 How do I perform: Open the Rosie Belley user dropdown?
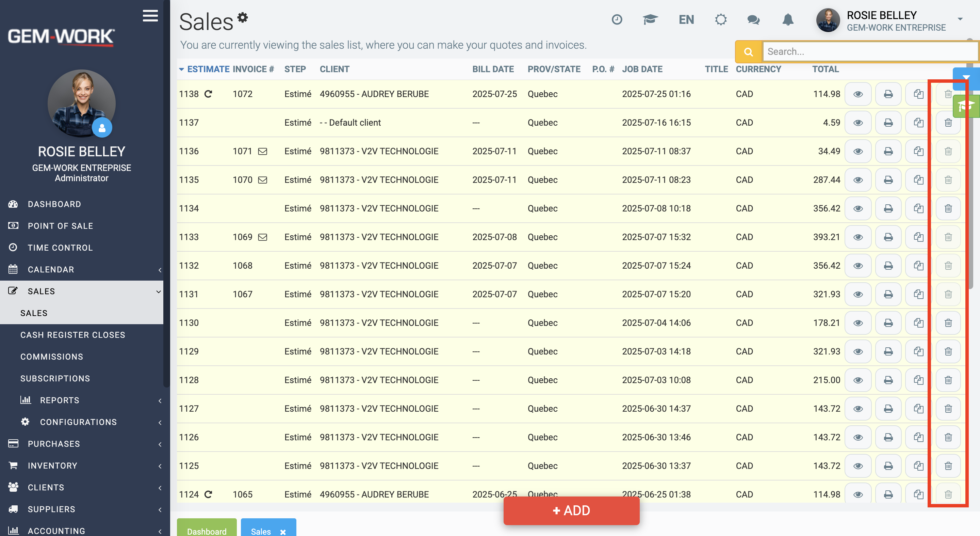pyautogui.click(x=960, y=19)
